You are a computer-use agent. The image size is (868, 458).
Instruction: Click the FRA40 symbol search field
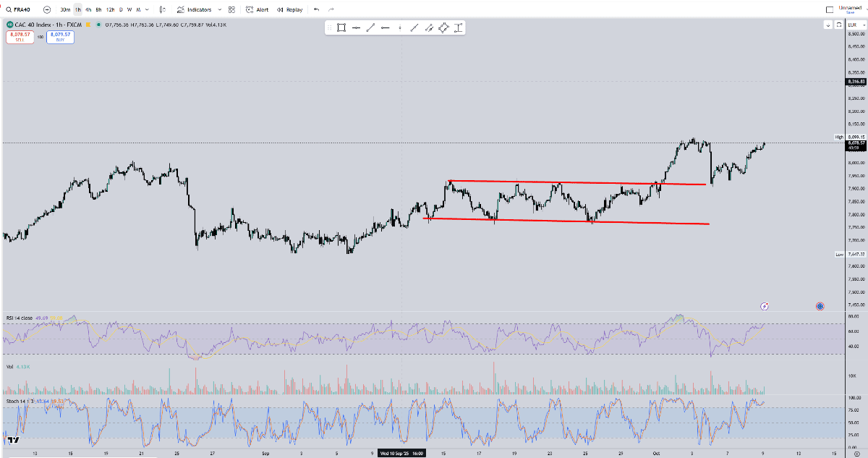pos(18,9)
